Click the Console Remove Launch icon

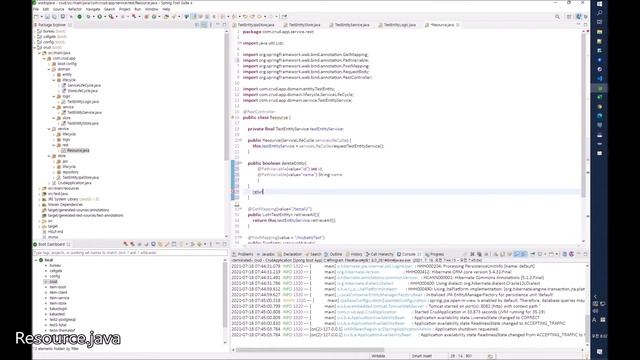pyautogui.click(x=472, y=254)
